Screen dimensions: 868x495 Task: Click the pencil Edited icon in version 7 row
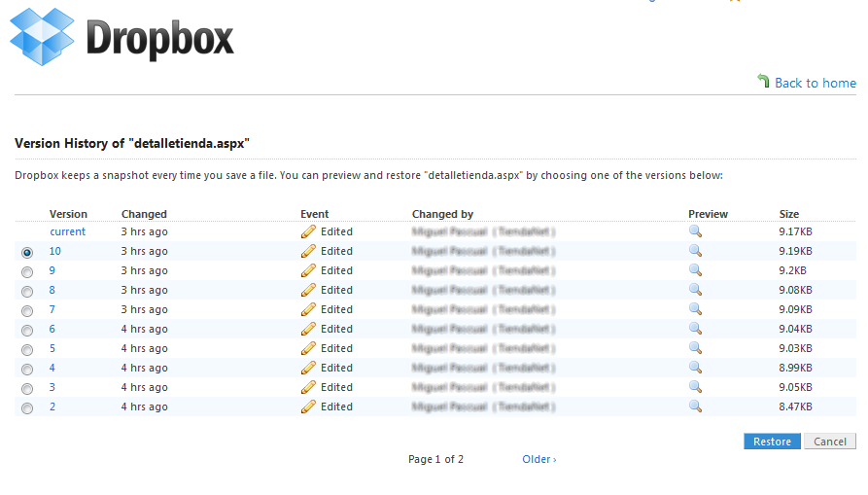pyautogui.click(x=308, y=309)
